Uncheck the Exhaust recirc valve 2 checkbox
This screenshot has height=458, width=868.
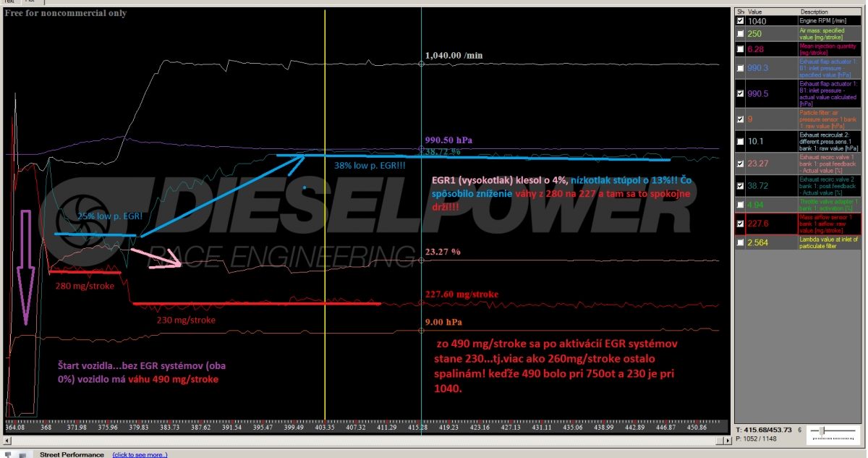[739, 186]
